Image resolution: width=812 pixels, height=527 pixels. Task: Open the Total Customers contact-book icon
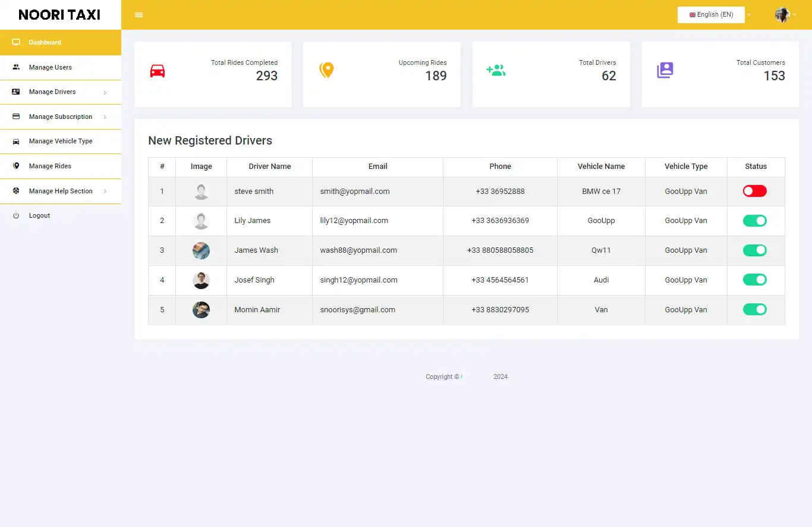point(665,70)
